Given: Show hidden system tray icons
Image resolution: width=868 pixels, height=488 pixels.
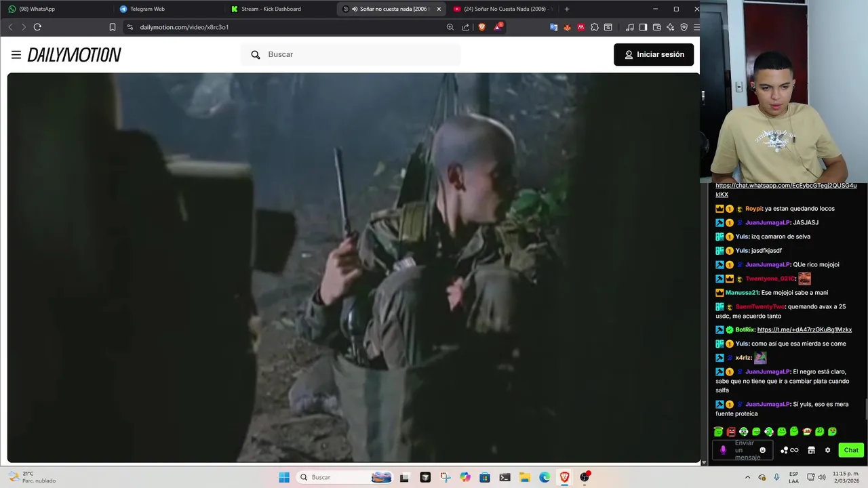Looking at the screenshot, I should click(x=747, y=477).
